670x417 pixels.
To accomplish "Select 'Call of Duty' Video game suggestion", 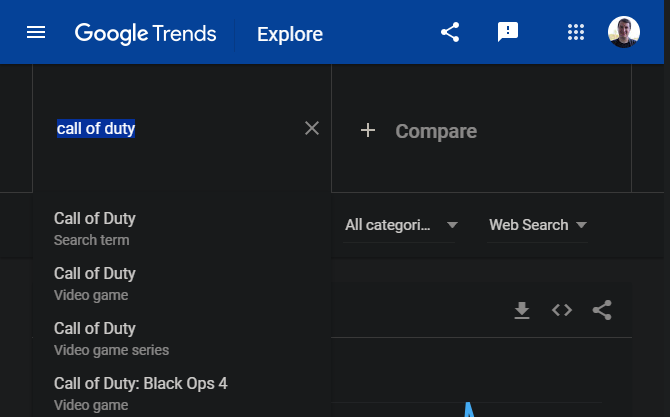I will (182, 284).
